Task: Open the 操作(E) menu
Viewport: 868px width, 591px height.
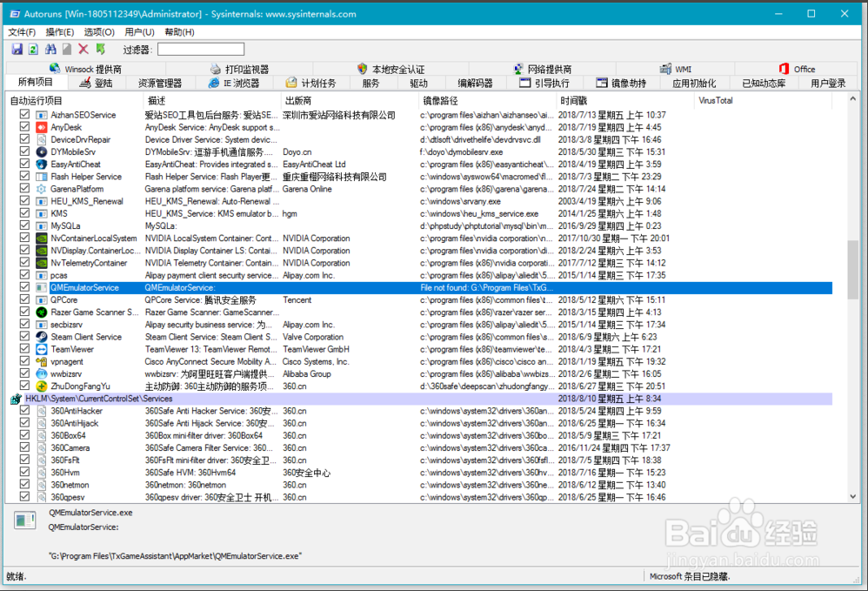Action: click(60, 32)
